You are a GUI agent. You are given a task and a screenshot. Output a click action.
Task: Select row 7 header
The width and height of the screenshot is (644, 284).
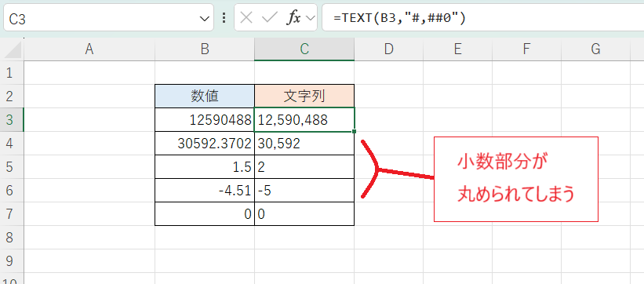point(12,213)
